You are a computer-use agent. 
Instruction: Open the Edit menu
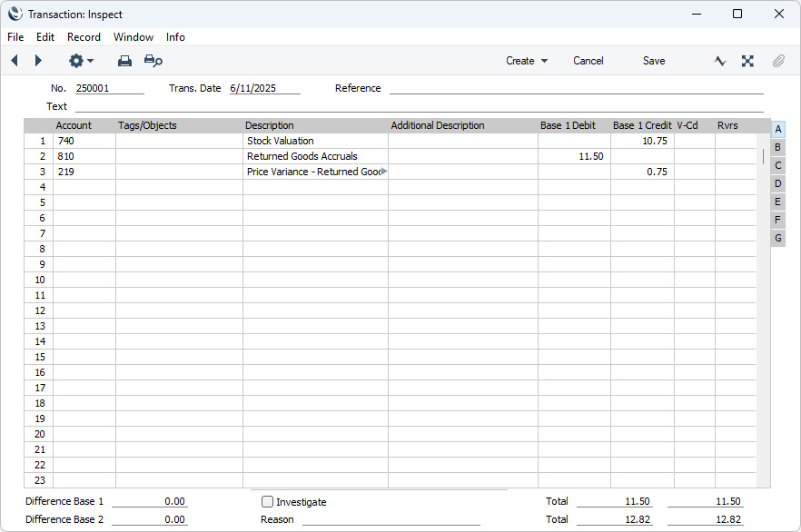45,36
